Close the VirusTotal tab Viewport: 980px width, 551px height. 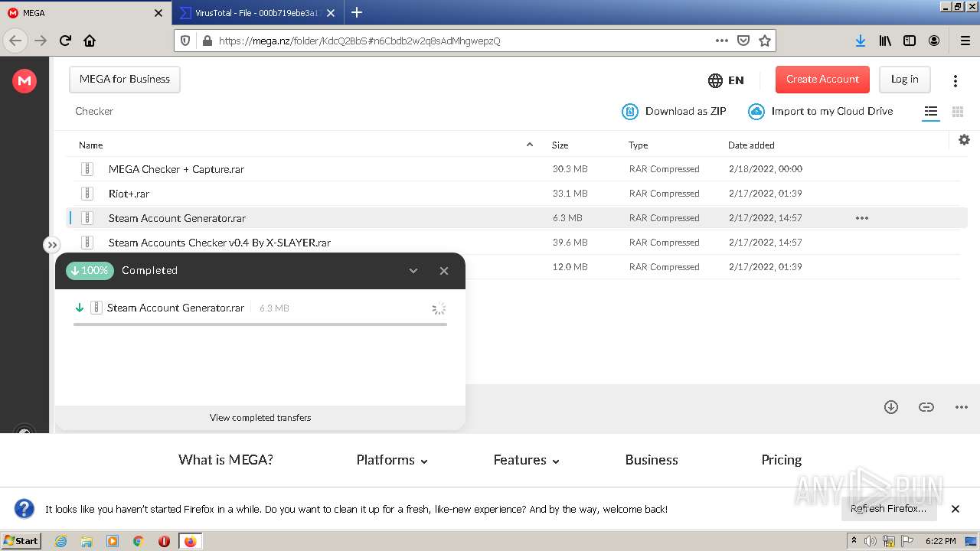coord(331,13)
